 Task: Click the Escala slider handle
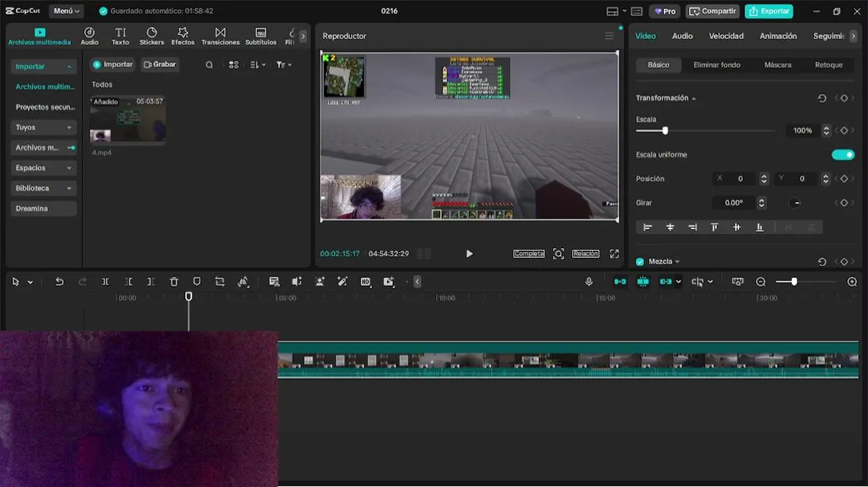pos(665,131)
